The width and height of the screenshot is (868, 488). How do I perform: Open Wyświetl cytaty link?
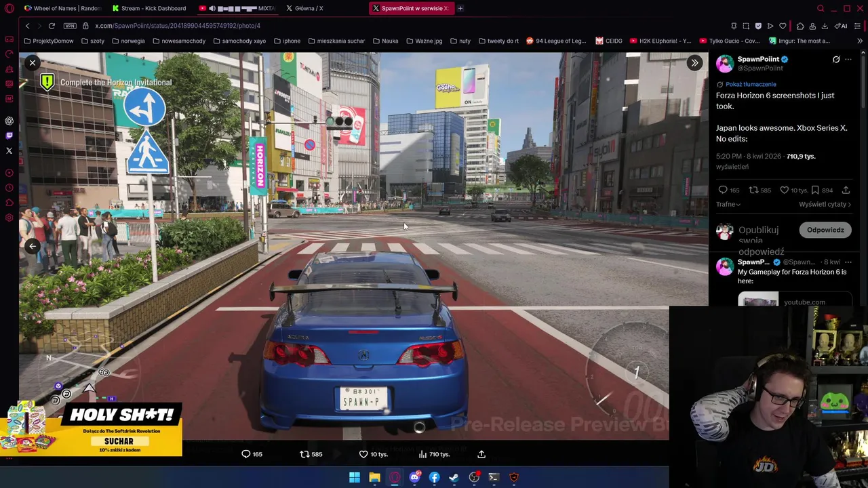tap(825, 204)
